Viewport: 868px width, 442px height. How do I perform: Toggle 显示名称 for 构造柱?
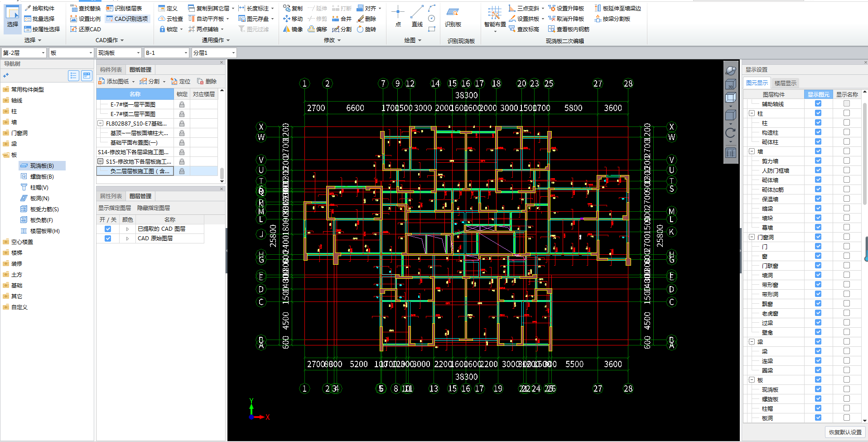coord(847,132)
